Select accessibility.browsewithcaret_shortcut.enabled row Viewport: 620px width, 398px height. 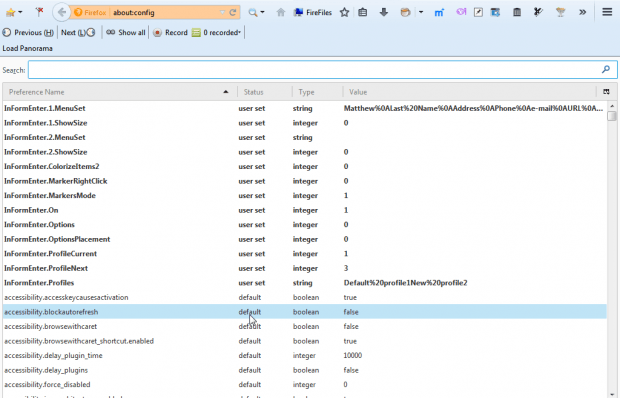pyautogui.click(x=304, y=341)
